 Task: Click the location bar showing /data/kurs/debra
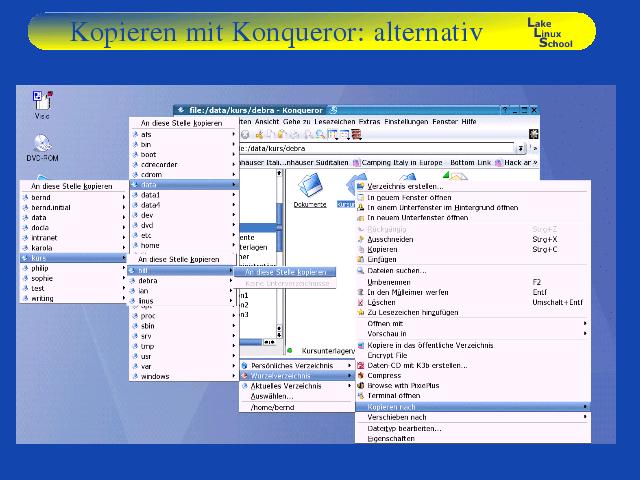(x=376, y=149)
